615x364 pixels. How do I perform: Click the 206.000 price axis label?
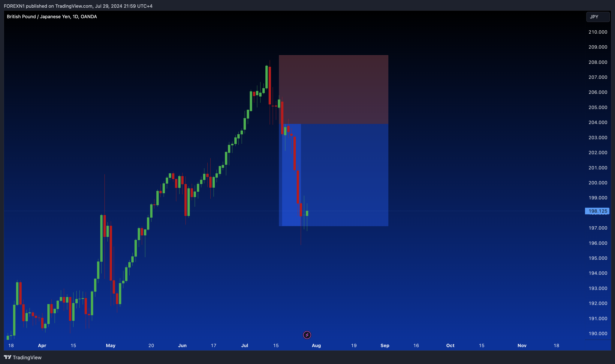point(598,92)
